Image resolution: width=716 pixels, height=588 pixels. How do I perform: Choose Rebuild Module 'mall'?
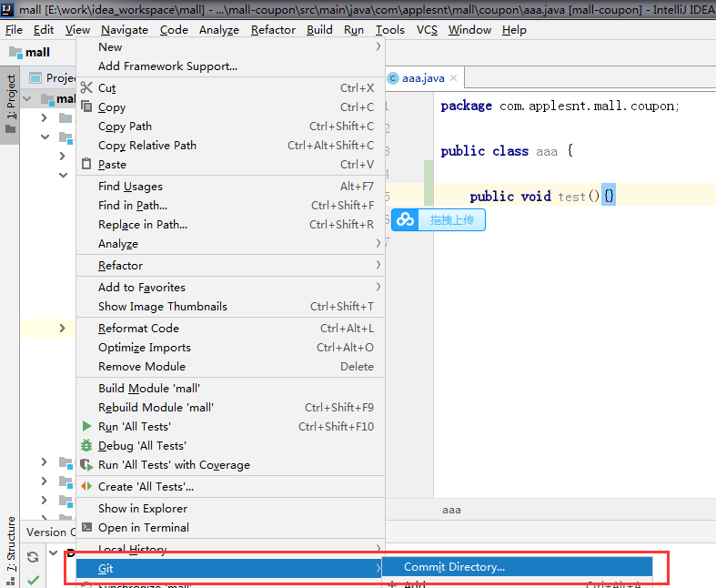click(230, 408)
